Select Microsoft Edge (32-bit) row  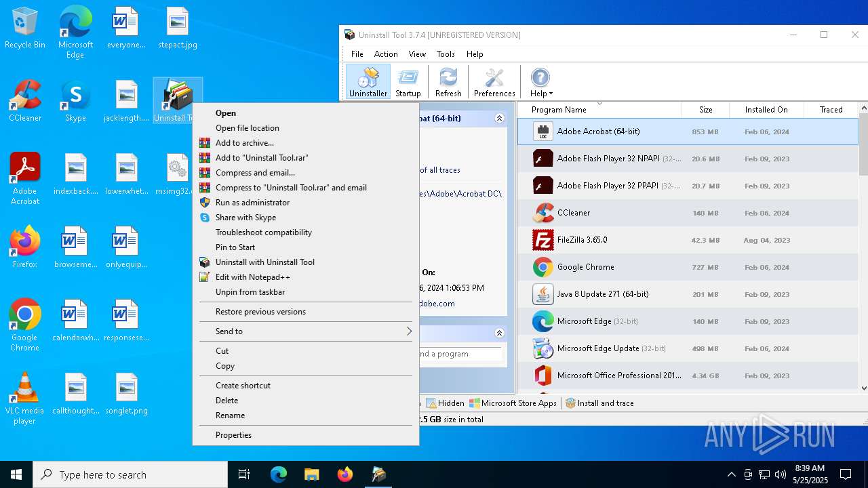pyautogui.click(x=688, y=321)
